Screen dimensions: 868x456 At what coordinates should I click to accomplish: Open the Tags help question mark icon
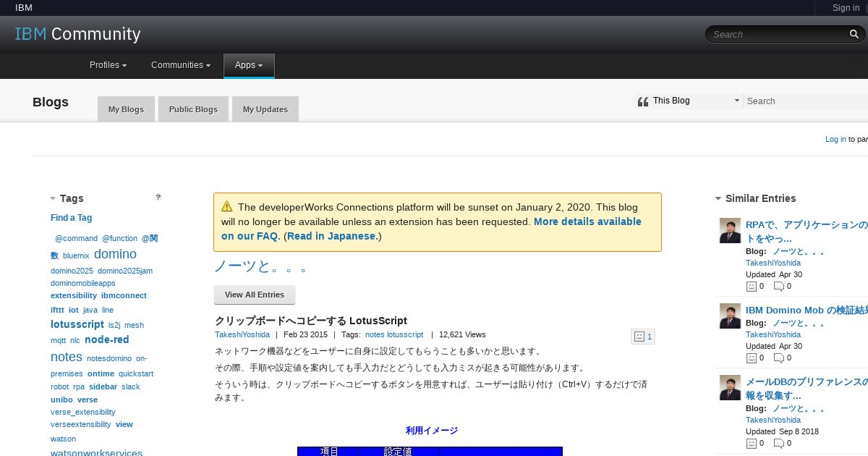pyautogui.click(x=158, y=197)
